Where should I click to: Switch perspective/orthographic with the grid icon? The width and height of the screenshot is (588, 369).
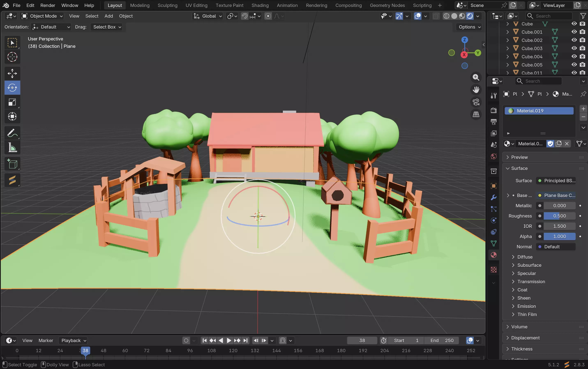tap(476, 114)
